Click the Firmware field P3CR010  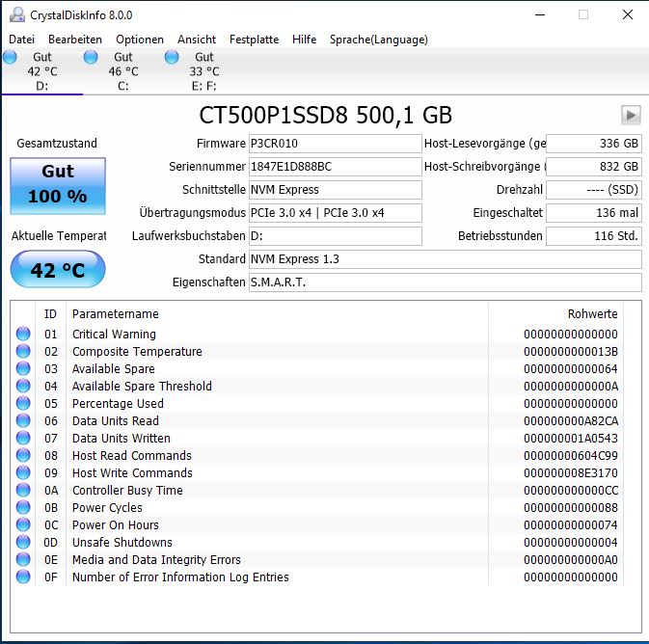tap(336, 144)
